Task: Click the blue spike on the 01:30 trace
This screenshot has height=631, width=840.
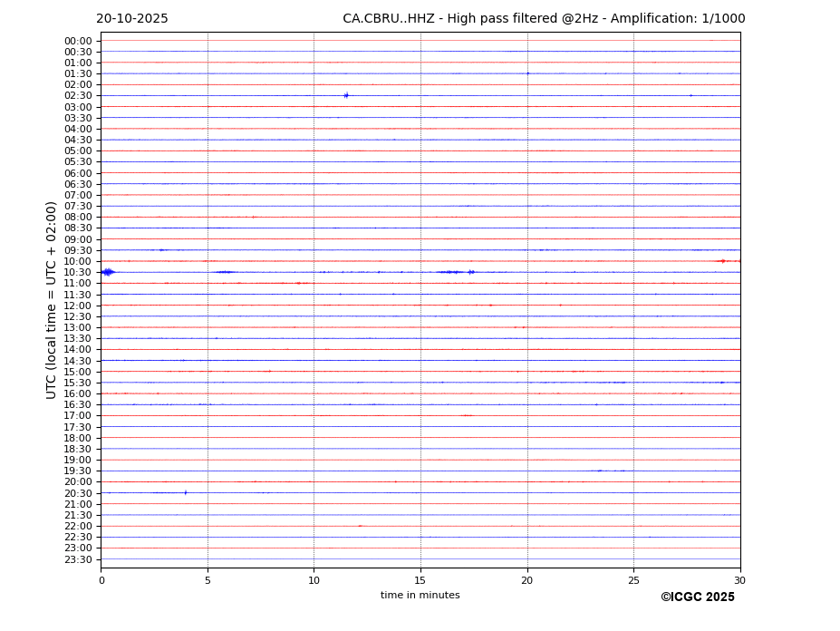Action: pyautogui.click(x=527, y=73)
